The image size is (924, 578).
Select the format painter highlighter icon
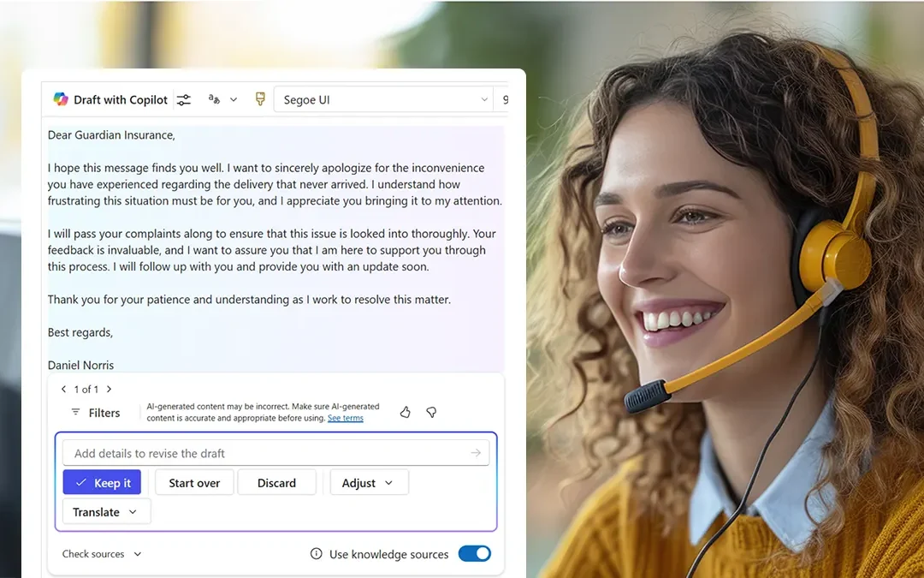pyautogui.click(x=260, y=99)
